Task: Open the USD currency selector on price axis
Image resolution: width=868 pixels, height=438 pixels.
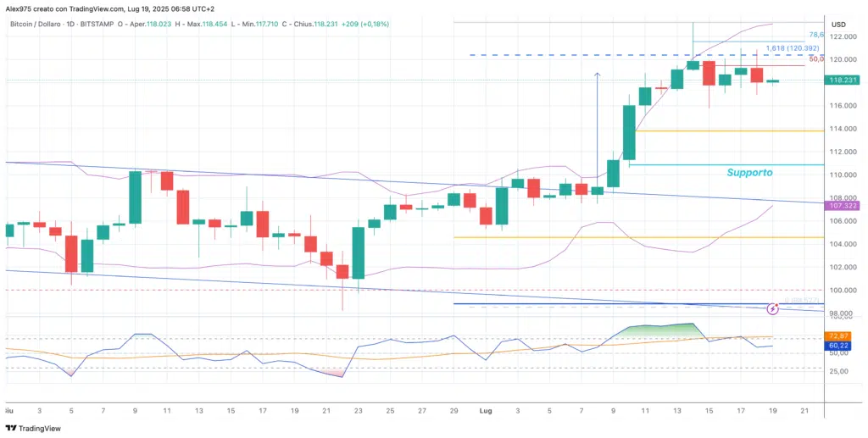Action: pos(839,24)
